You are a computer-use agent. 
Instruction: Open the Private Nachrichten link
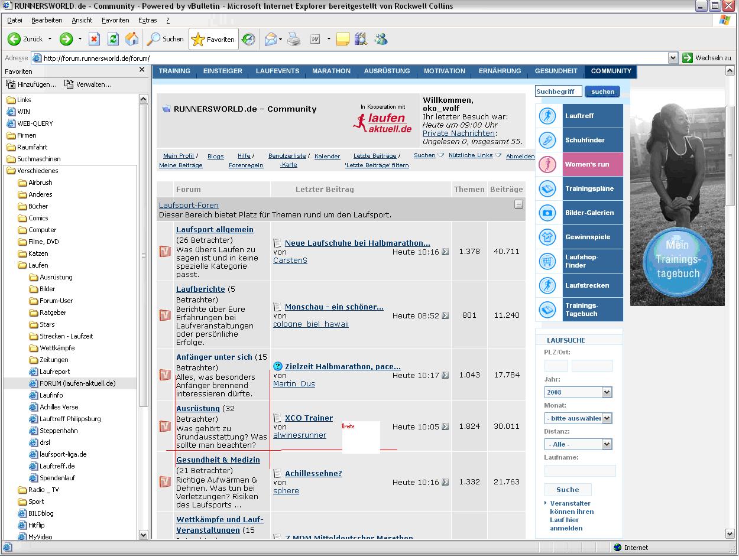pyautogui.click(x=458, y=134)
